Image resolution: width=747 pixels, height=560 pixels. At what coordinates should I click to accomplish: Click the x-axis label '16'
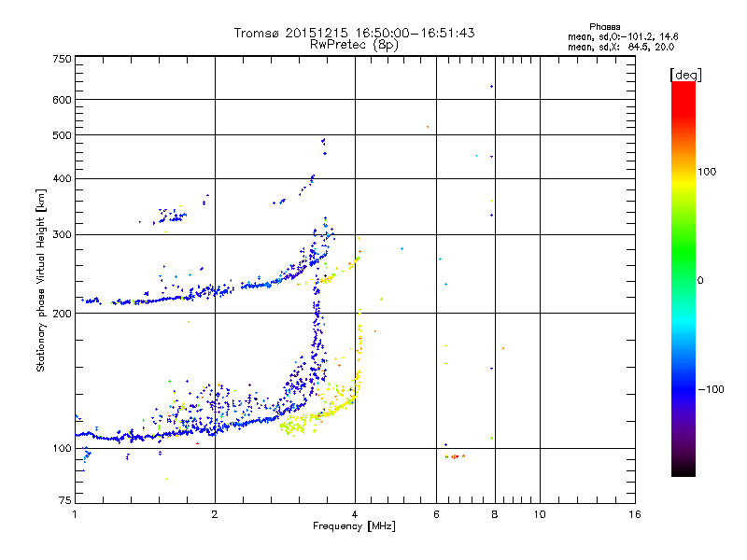[635, 514]
